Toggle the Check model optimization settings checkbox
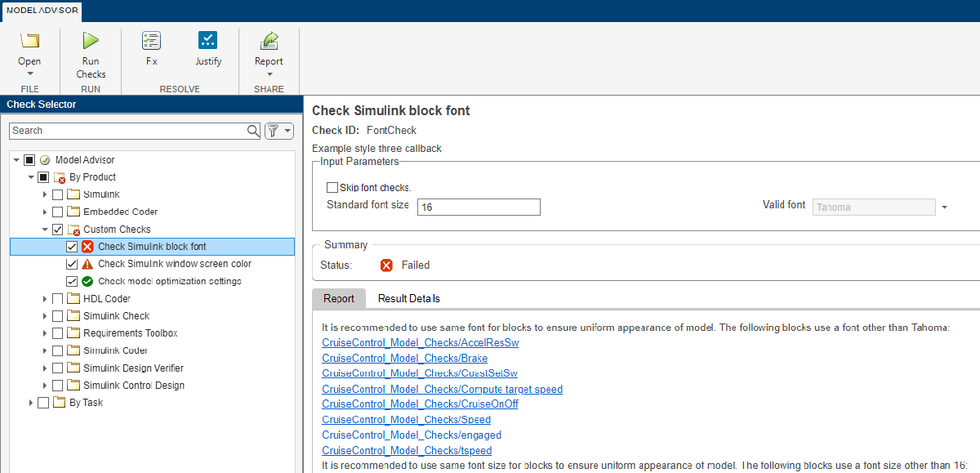The image size is (980, 473). (x=72, y=281)
